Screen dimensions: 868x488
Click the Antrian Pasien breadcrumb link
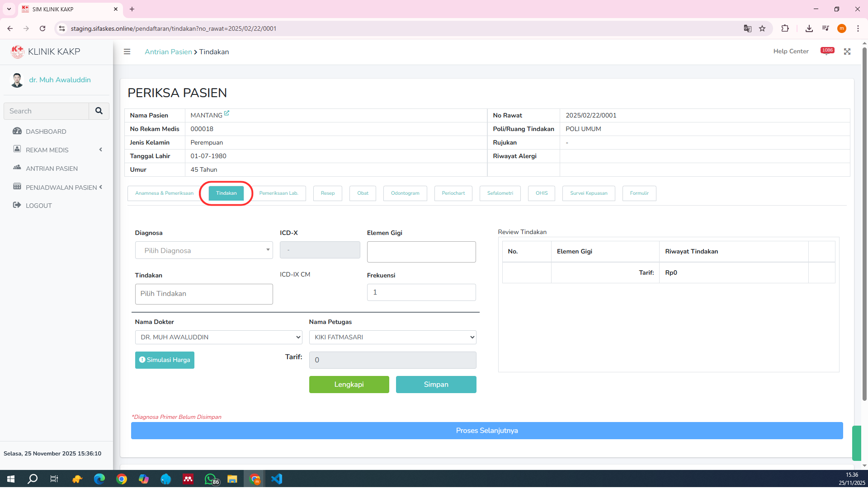168,52
